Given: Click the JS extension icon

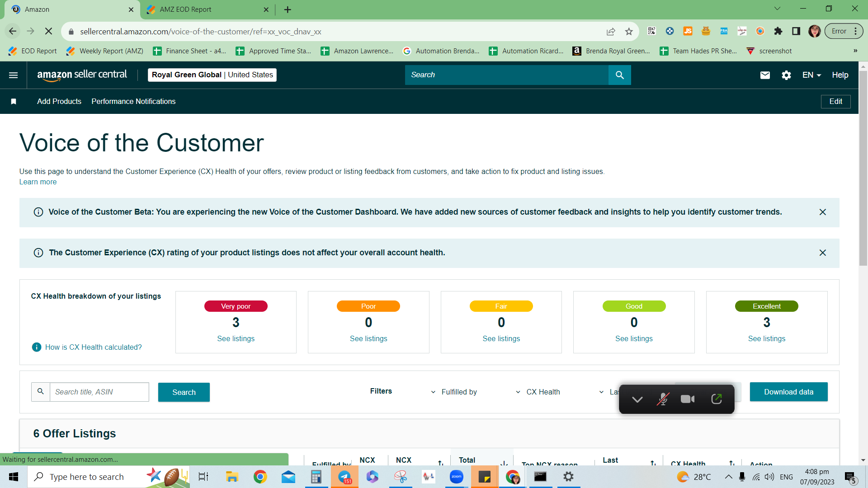Looking at the screenshot, I should (x=688, y=31).
